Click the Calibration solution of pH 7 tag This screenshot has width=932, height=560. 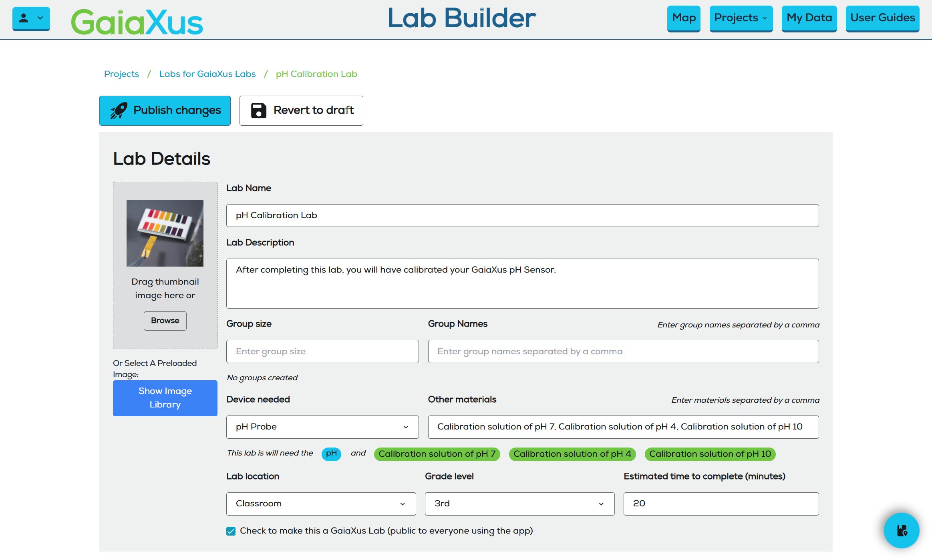437,454
